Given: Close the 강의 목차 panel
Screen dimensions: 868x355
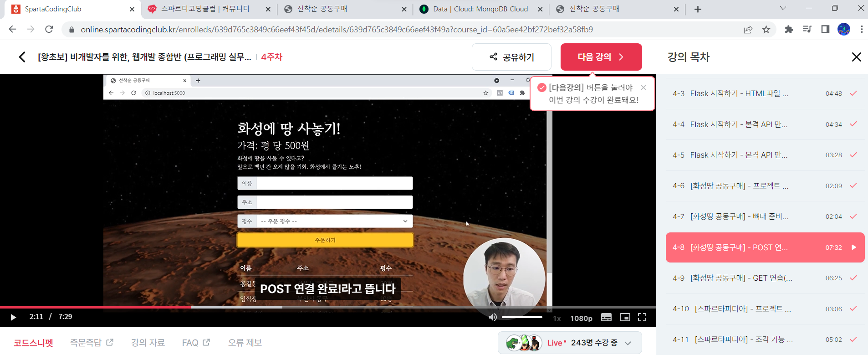Looking at the screenshot, I should click(856, 57).
